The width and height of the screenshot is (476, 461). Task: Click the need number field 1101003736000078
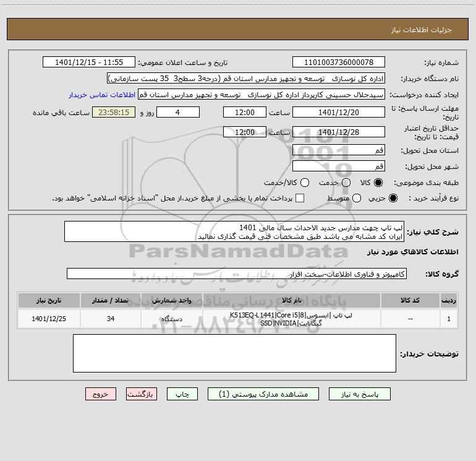coord(339,62)
